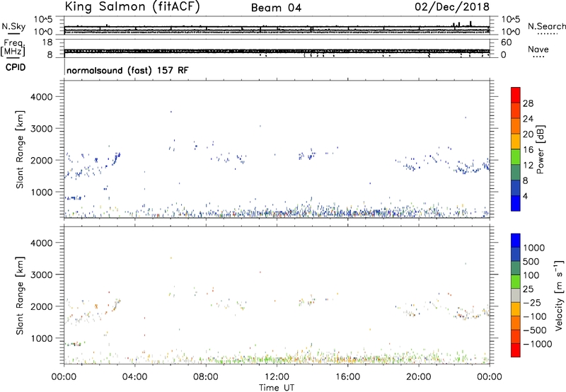Click the 20:00 time tick label
This screenshot has width=566, height=392.
pyautogui.click(x=419, y=377)
